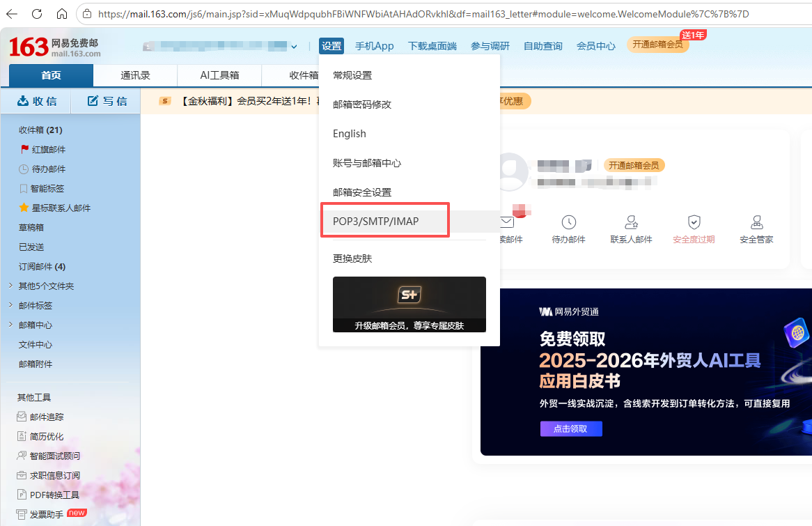The image size is (812, 526).
Task: Click the 点击领取 button on the ad
Action: [x=570, y=428]
